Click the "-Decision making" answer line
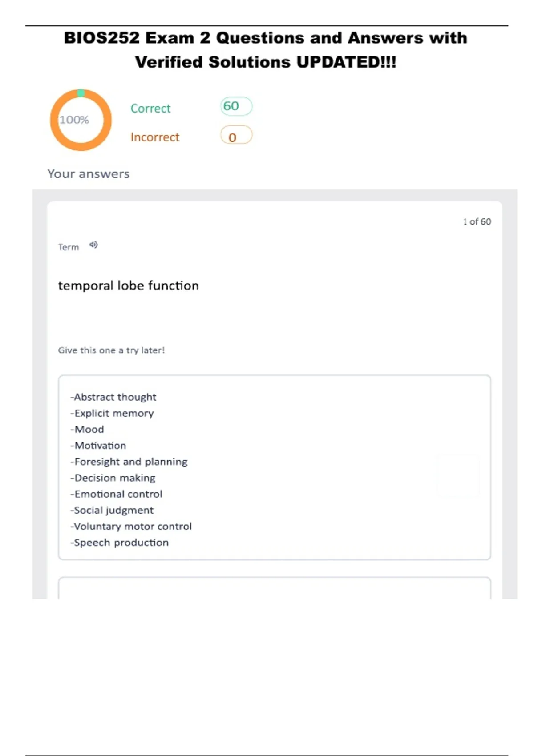534x756 pixels. click(113, 478)
